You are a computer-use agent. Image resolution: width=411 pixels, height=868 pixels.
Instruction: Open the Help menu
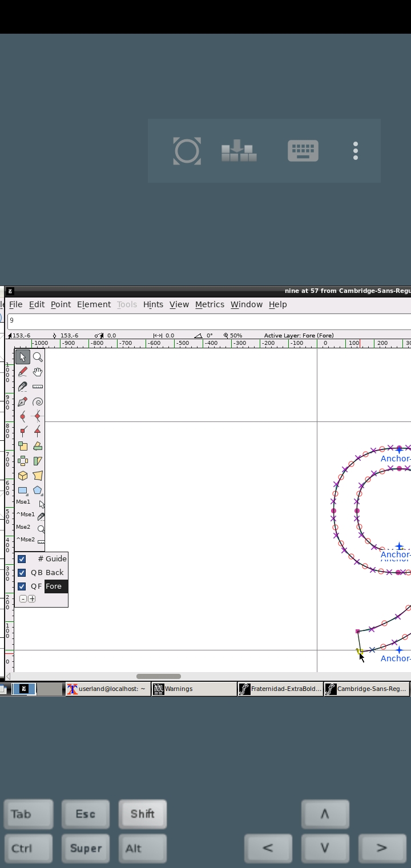pos(277,304)
